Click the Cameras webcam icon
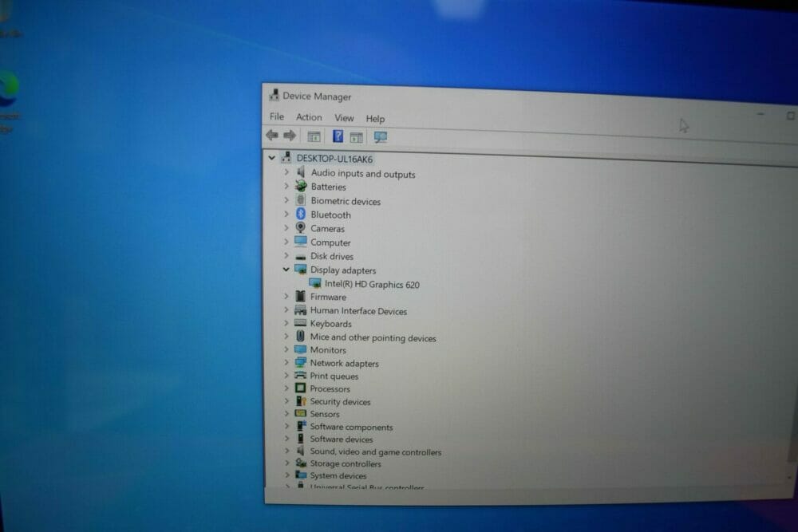Image resolution: width=798 pixels, height=532 pixels. pyautogui.click(x=301, y=227)
